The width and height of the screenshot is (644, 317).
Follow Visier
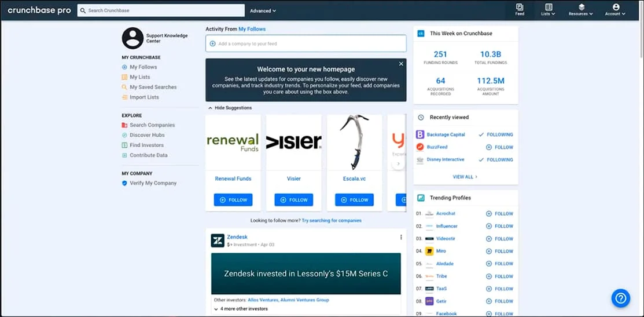coord(294,200)
